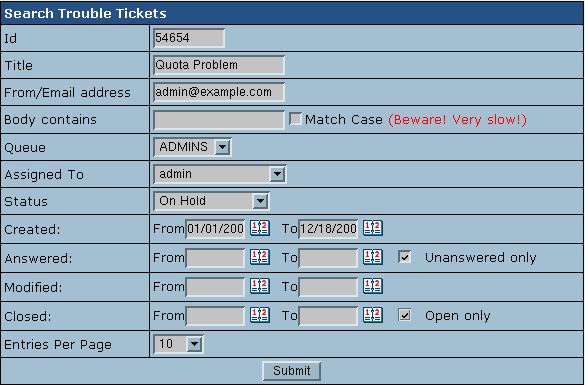Enable the Match Case checkbox
585x385 pixels.
point(295,119)
